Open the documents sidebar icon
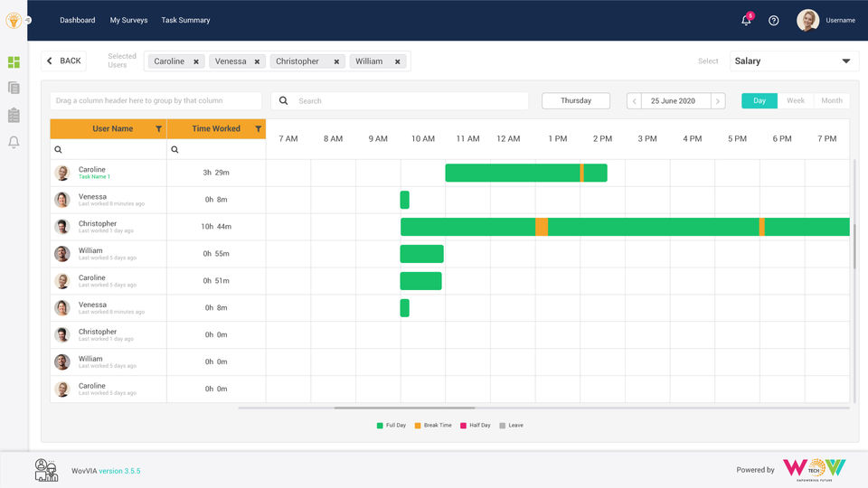The height and width of the screenshot is (488, 868). (x=14, y=88)
